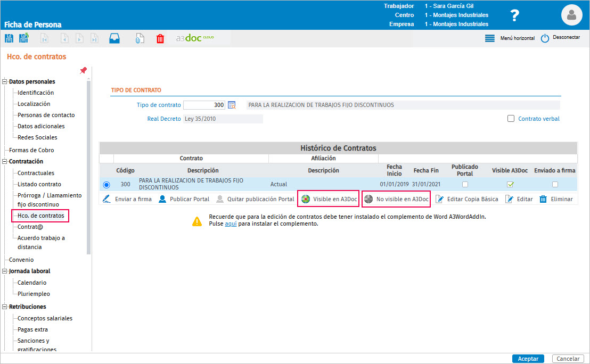The image size is (590, 364).
Task: Go to the previous record icon
Action: pos(65,38)
